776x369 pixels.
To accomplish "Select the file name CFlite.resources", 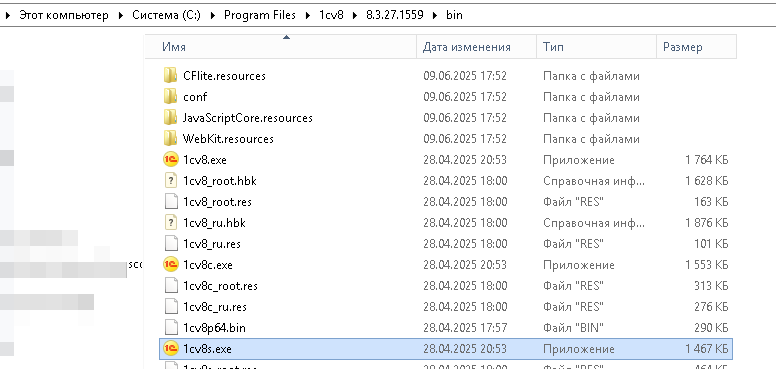I will click(x=224, y=76).
